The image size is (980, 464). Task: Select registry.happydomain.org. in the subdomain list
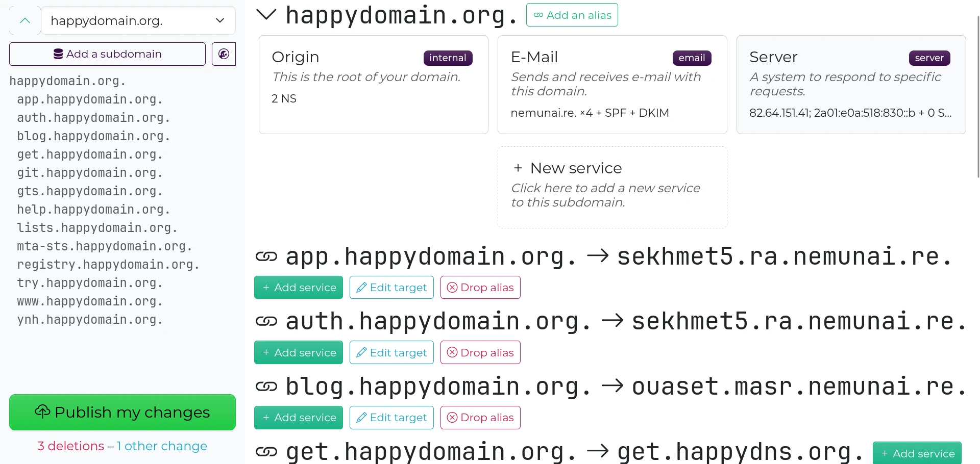pyautogui.click(x=108, y=265)
